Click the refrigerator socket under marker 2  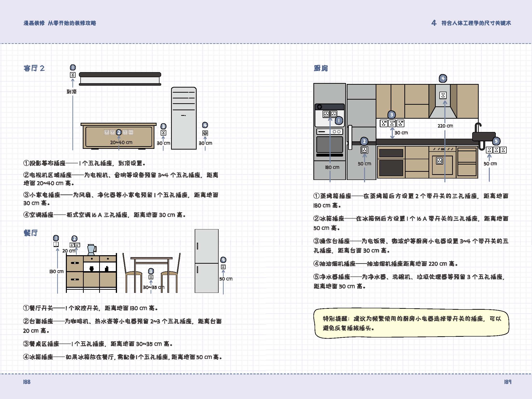tap(364, 150)
